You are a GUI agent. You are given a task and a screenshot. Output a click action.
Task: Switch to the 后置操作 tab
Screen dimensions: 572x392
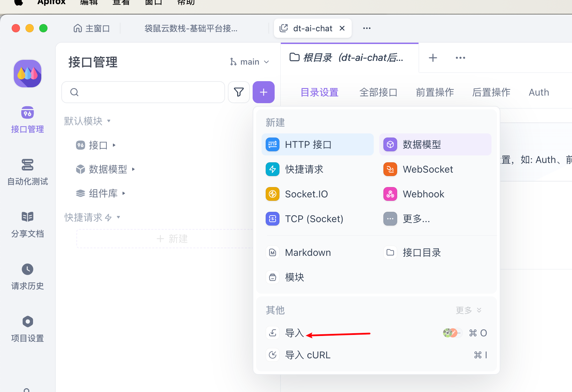coord(491,92)
